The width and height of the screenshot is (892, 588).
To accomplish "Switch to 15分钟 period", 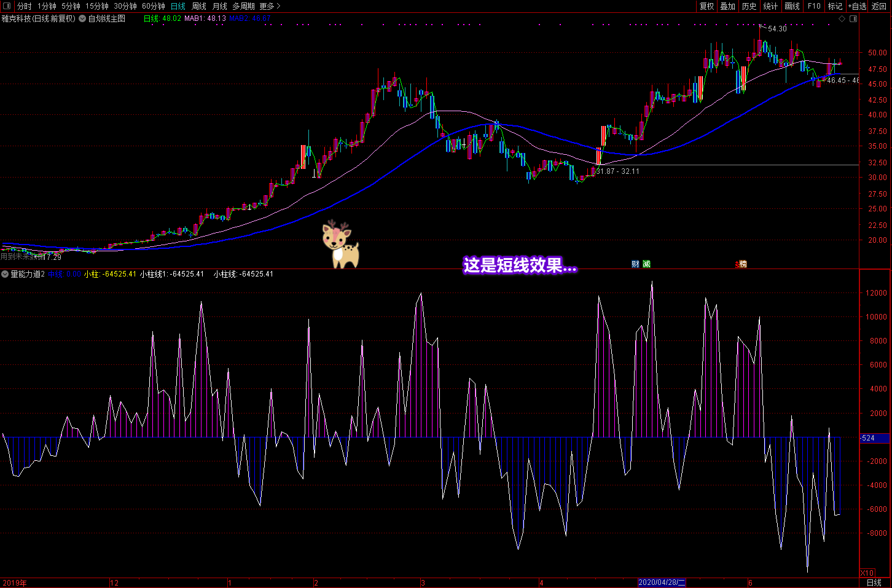I will [x=97, y=6].
